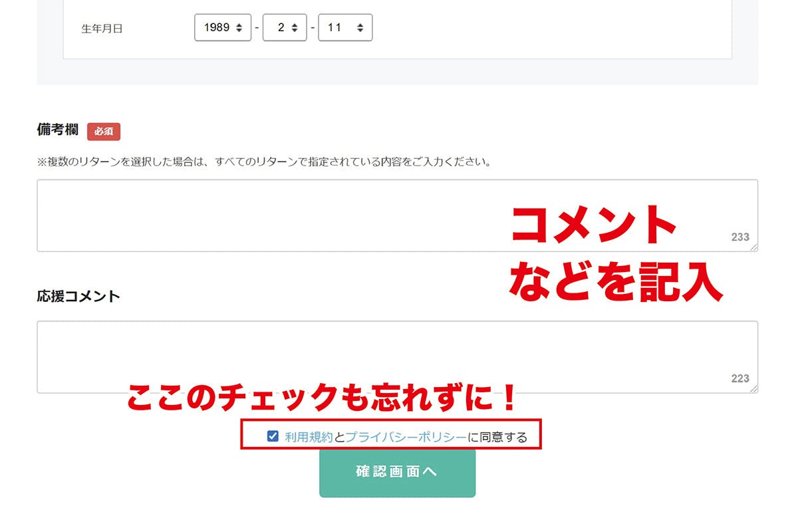Grab the 備考欄 text area resize handle
The width and height of the screenshot is (798, 532).
click(754, 248)
